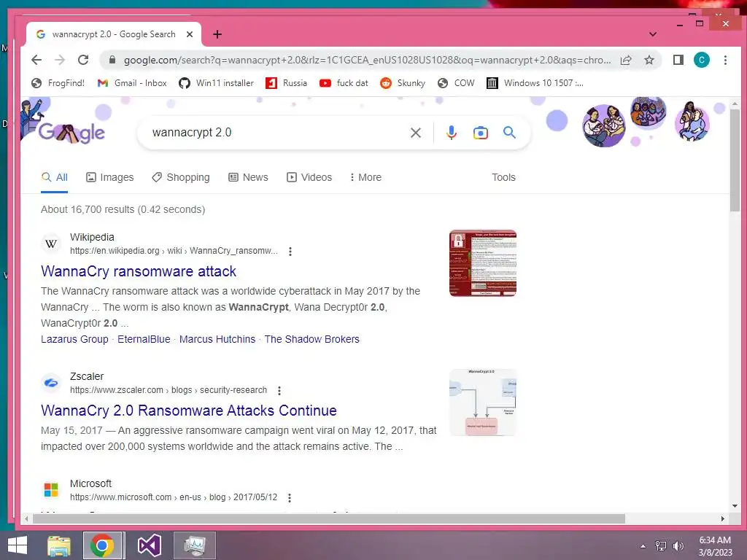Switch to Images results tab
The height and width of the screenshot is (560, 747).
tap(110, 178)
